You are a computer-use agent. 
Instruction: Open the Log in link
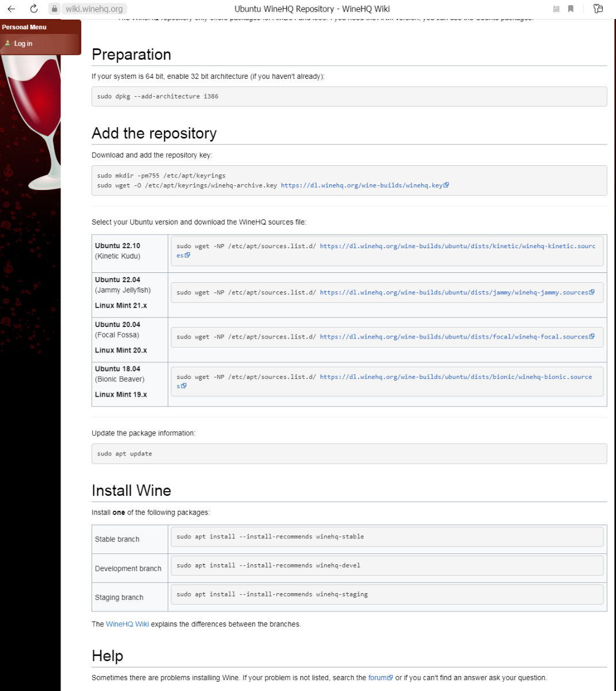click(23, 44)
